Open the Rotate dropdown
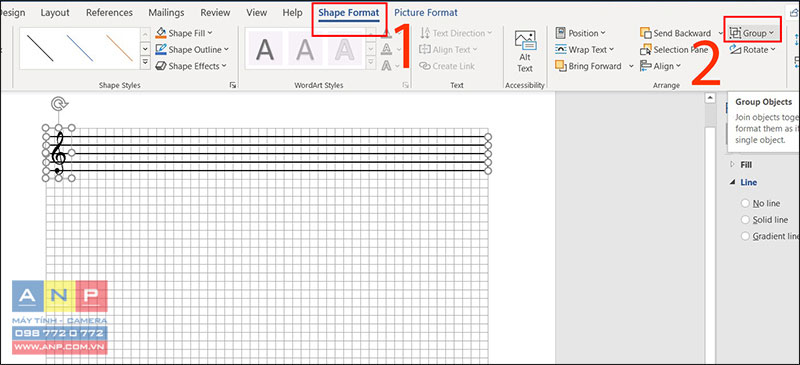The image size is (800, 365). [x=752, y=50]
